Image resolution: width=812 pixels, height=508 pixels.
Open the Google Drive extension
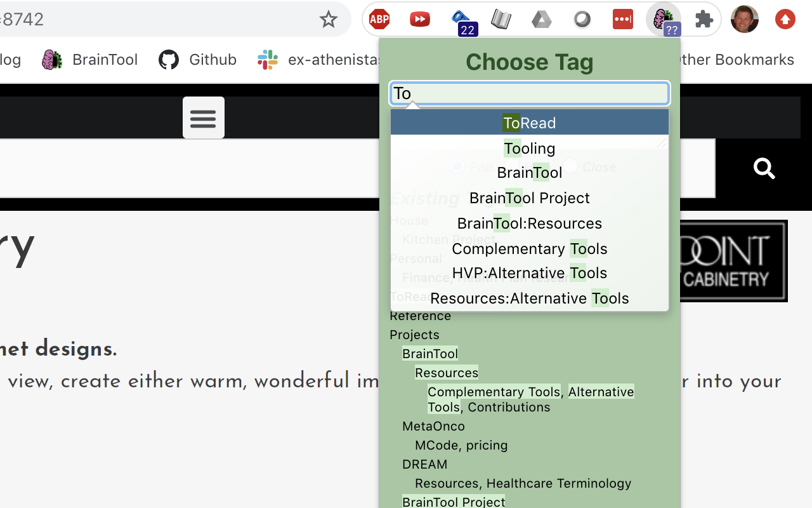pos(541,20)
